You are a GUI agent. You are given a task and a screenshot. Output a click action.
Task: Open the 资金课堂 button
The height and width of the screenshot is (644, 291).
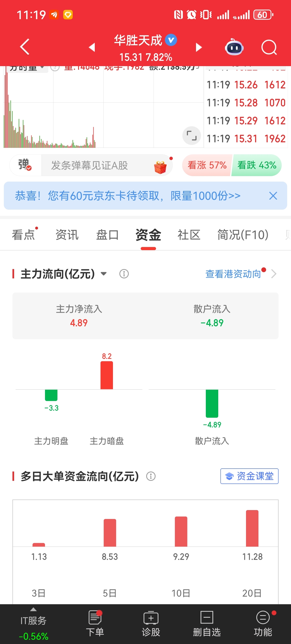[249, 476]
